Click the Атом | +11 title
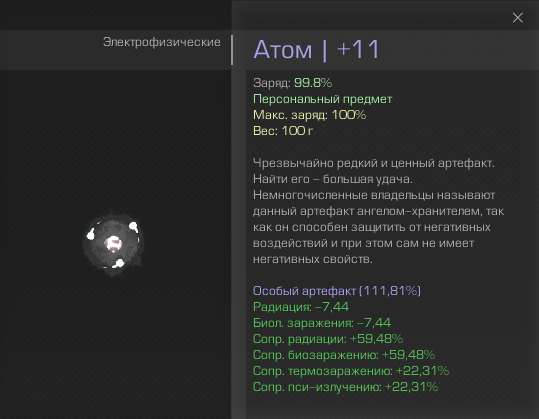 [x=316, y=50]
